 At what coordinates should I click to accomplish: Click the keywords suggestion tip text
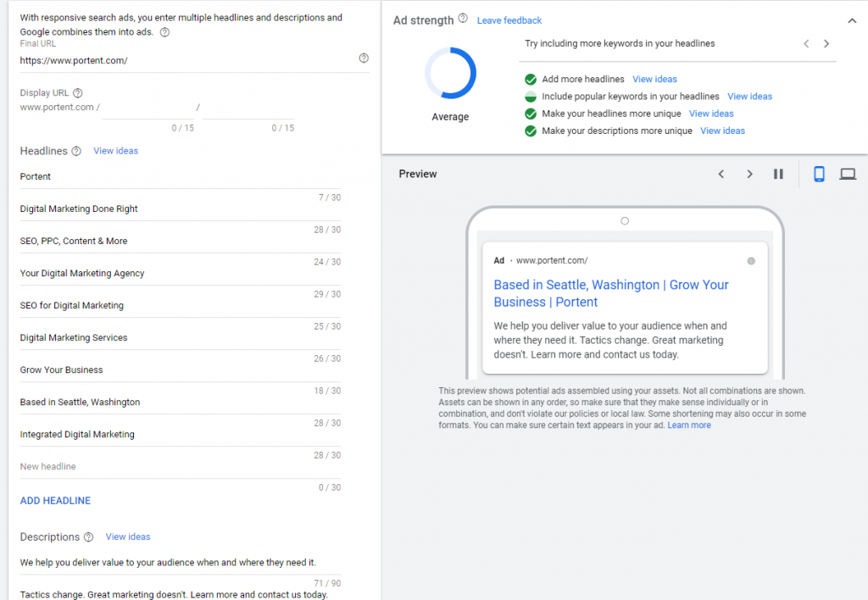620,43
